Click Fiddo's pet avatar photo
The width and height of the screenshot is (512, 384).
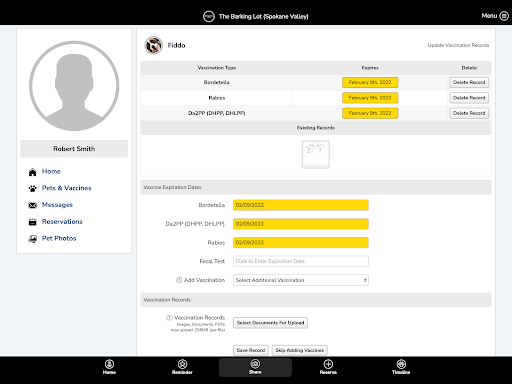point(153,45)
